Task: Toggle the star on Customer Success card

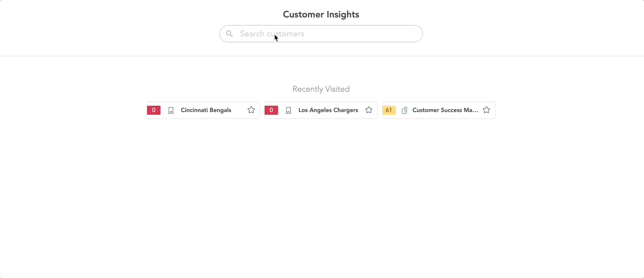Action: click(486, 110)
